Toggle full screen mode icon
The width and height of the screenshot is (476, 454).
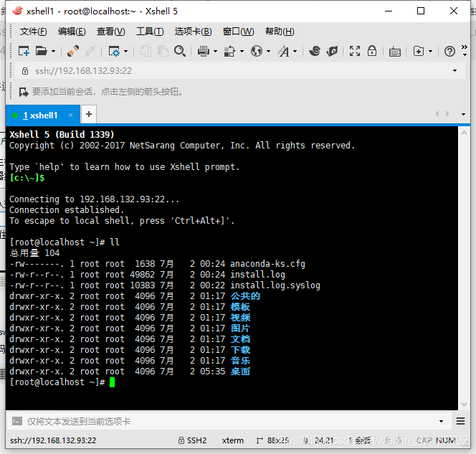(355, 51)
